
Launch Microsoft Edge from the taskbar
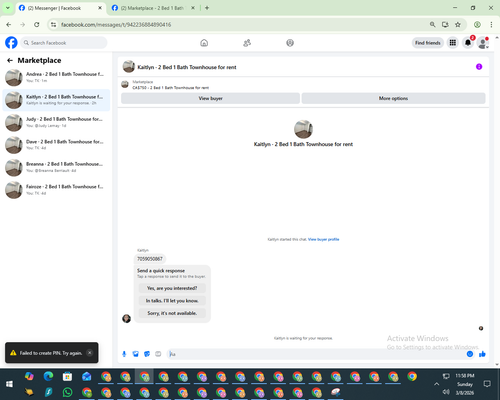coord(48,376)
